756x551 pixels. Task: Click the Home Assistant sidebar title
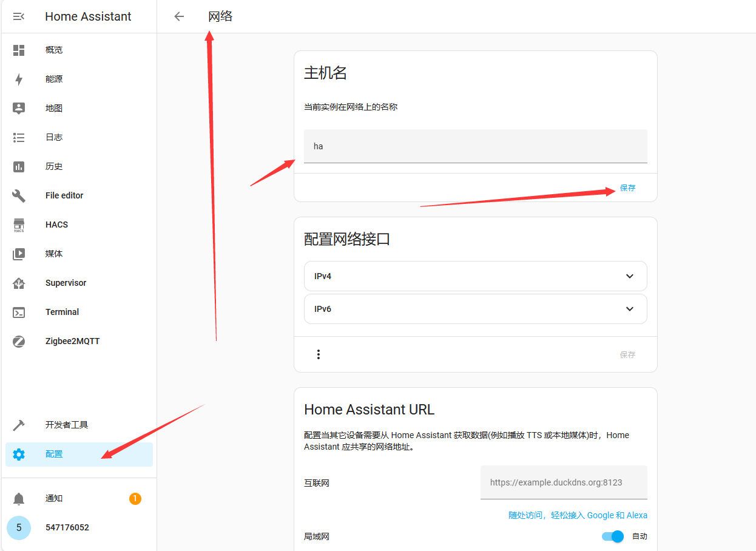pos(88,16)
